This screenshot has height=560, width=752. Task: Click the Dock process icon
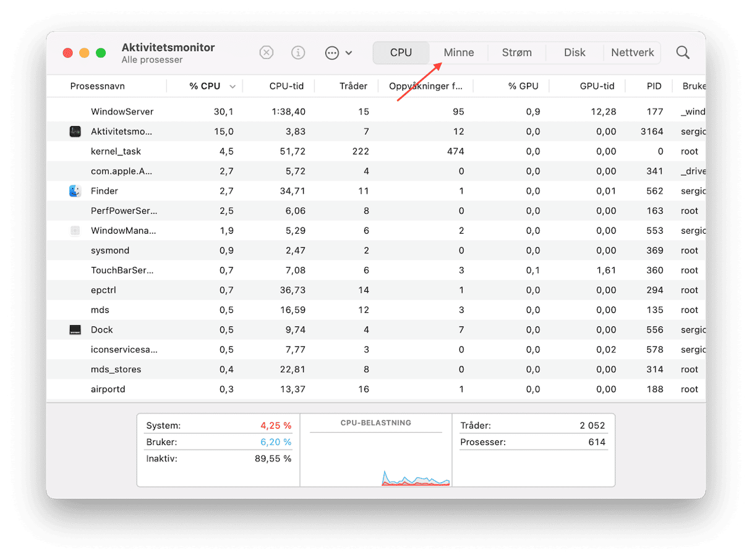point(75,329)
